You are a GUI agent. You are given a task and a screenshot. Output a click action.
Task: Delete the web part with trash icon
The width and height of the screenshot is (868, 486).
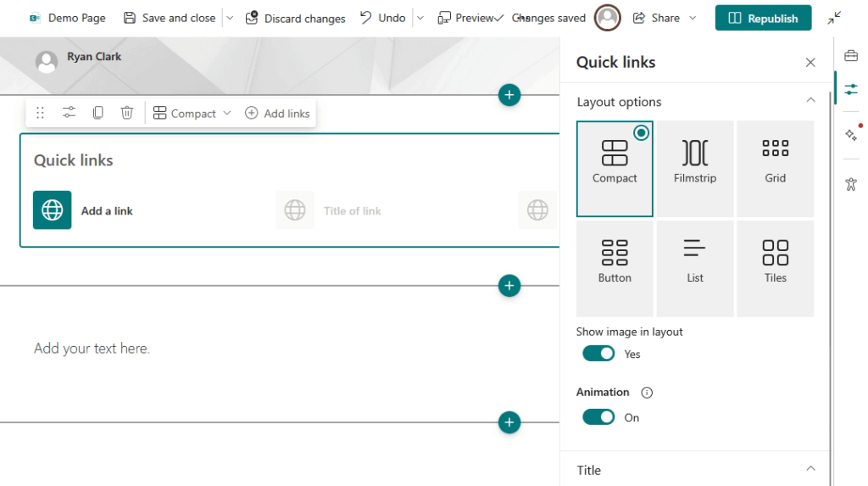click(x=127, y=113)
